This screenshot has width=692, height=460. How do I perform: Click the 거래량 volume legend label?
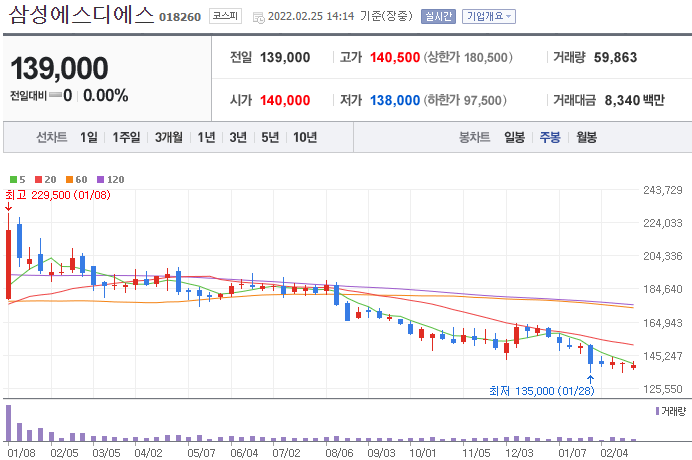tap(673, 411)
